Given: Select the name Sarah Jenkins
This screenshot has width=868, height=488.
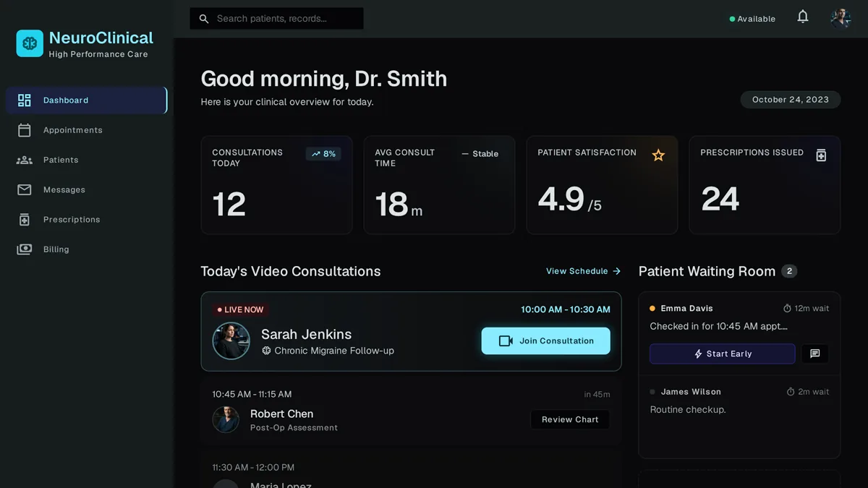Looking at the screenshot, I should tap(306, 334).
